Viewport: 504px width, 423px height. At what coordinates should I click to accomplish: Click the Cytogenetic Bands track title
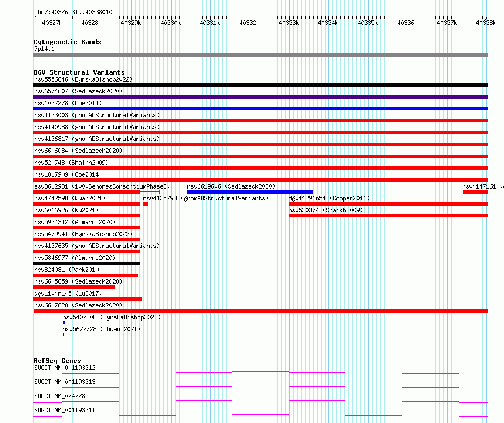[67, 42]
